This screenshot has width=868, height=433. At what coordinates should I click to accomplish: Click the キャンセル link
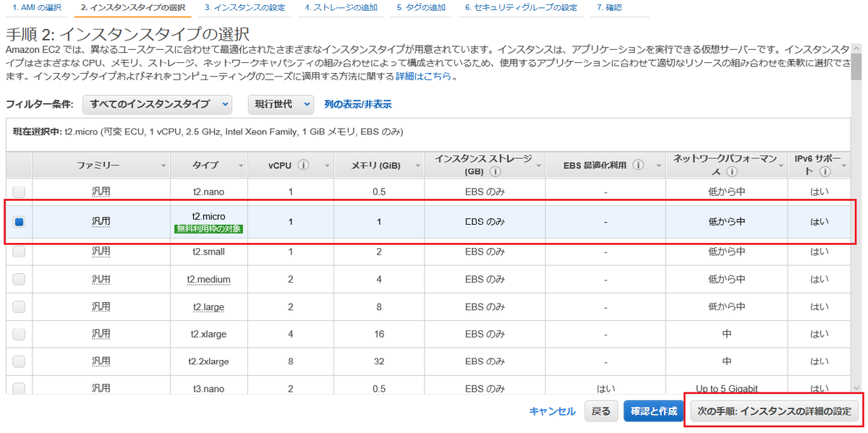click(x=553, y=411)
